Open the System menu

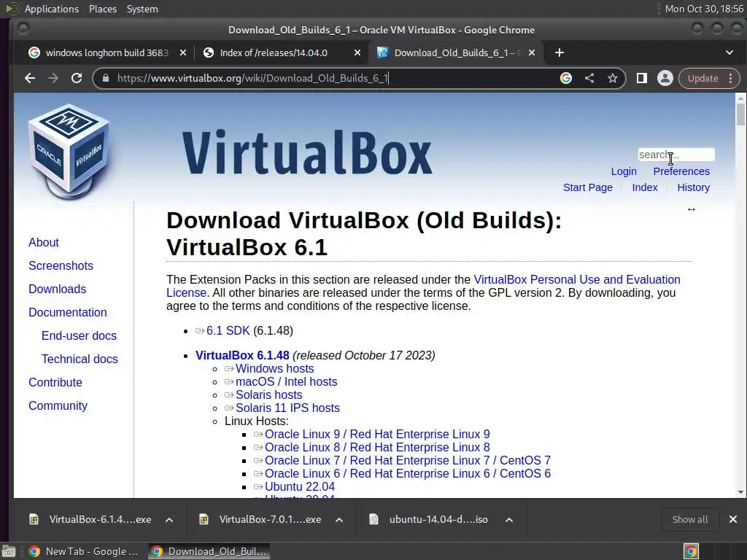(142, 9)
